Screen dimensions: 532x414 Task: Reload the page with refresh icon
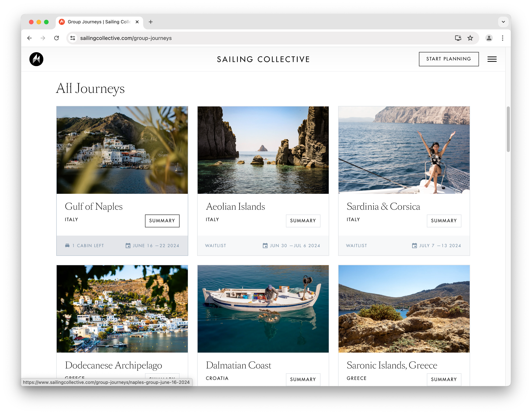point(56,38)
